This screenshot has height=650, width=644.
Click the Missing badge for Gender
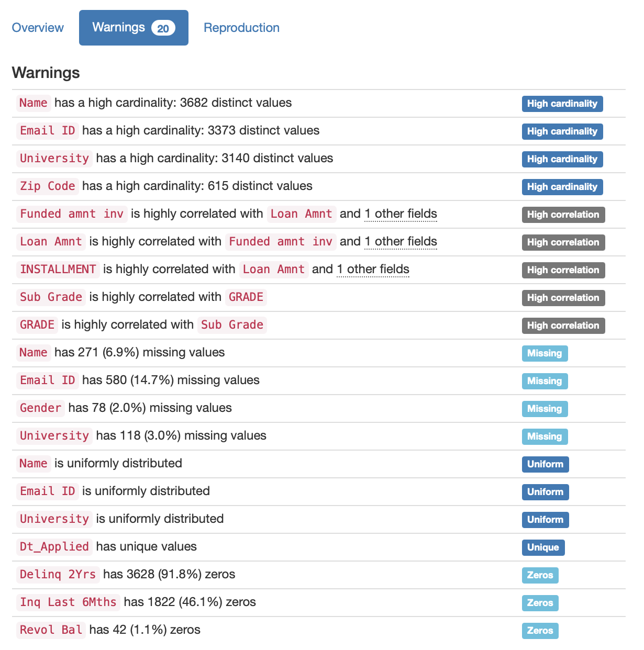pos(545,409)
